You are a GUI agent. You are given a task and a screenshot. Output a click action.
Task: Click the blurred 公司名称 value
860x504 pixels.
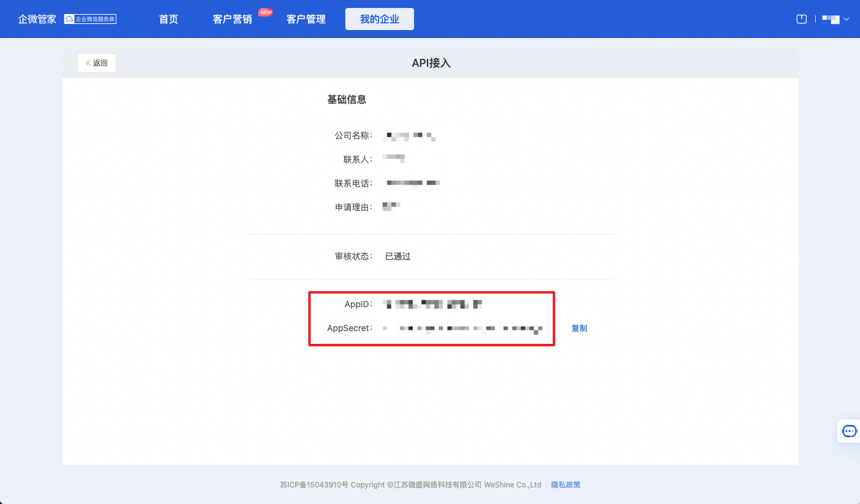(x=411, y=135)
